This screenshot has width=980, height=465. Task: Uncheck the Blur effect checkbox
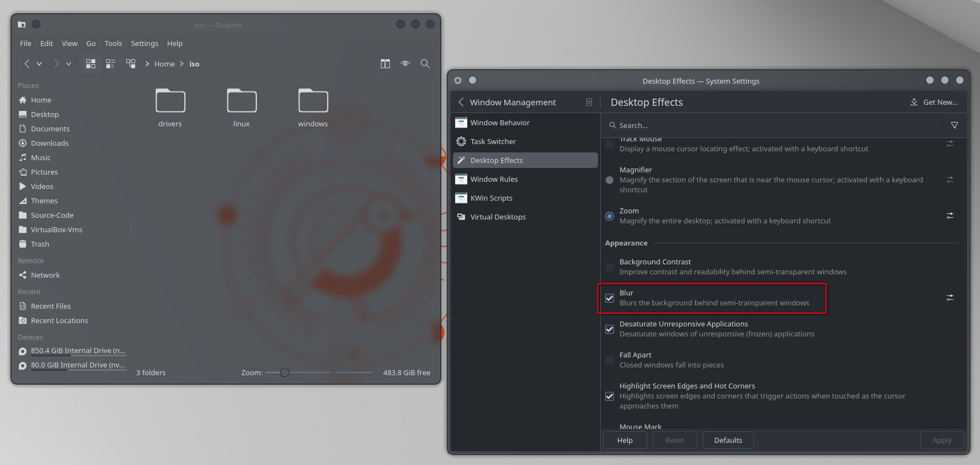coord(610,298)
